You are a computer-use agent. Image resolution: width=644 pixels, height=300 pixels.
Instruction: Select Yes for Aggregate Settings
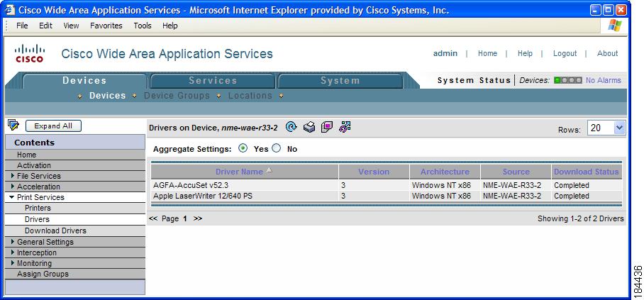pos(243,148)
